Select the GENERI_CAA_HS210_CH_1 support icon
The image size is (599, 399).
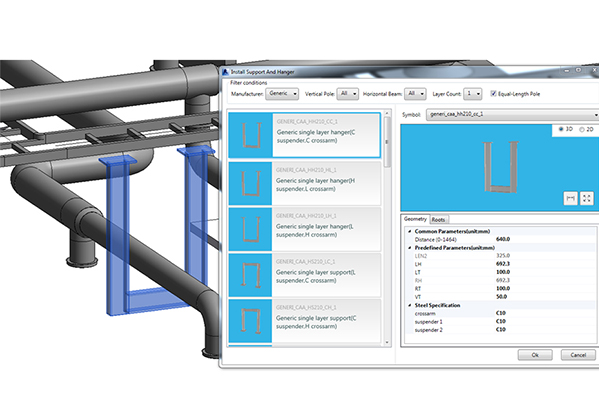250,321
